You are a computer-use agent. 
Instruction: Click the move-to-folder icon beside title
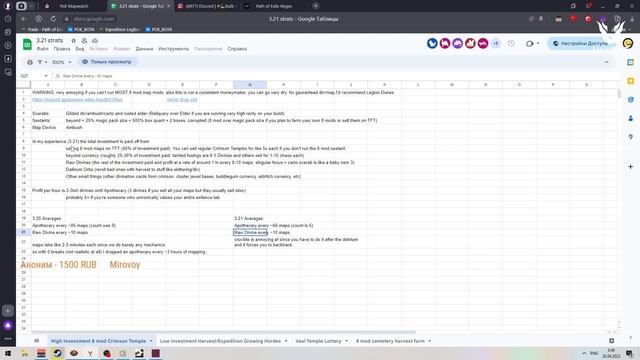84,41
